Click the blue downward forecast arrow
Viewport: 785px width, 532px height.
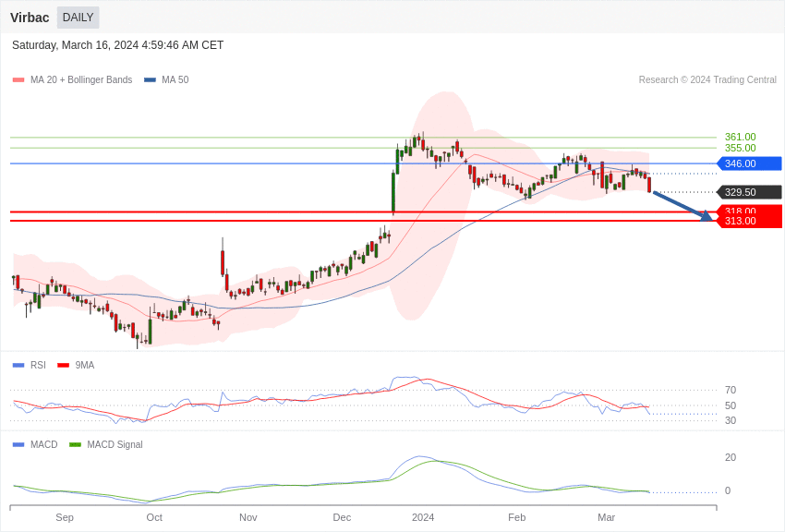682,205
